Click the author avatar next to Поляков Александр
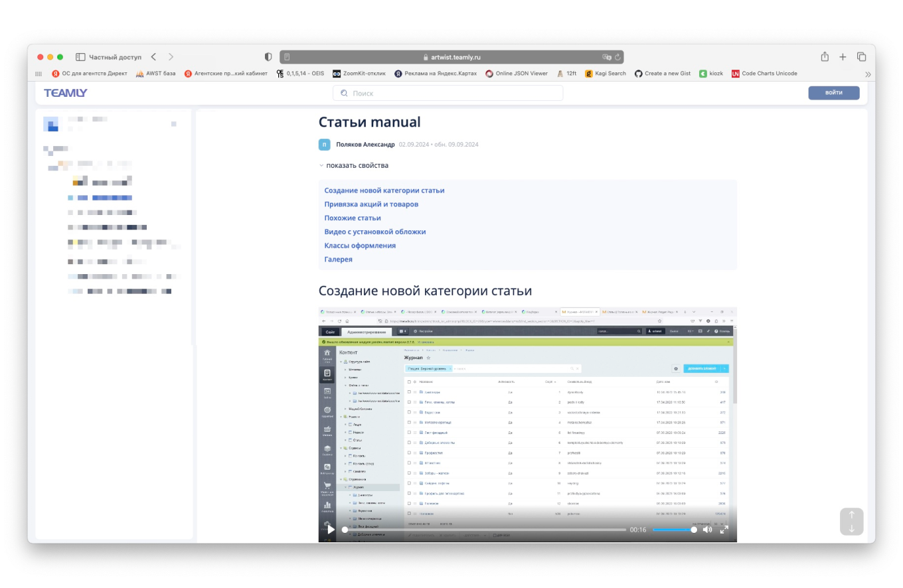903x588 pixels. (x=325, y=145)
